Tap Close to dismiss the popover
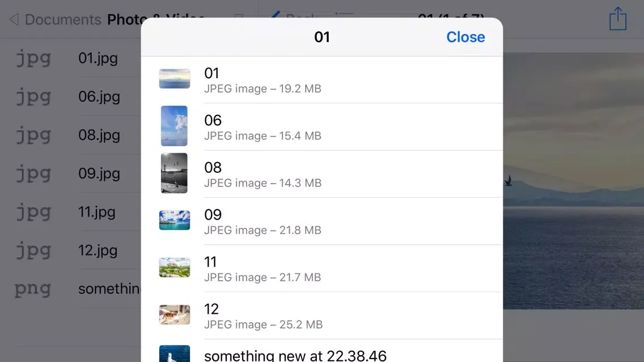Viewport: 644px width, 362px height. point(465,37)
